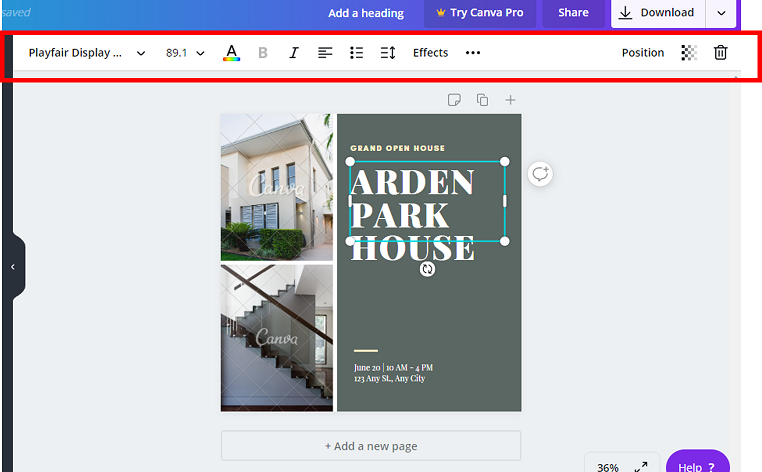Viewport: 762px width, 472px height.
Task: Add notes to the page
Action: pos(454,100)
